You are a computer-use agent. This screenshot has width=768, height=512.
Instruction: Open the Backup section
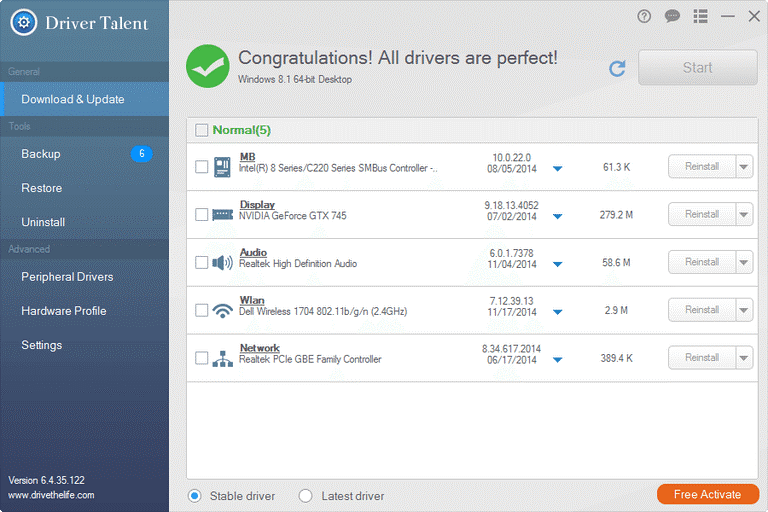coord(84,154)
